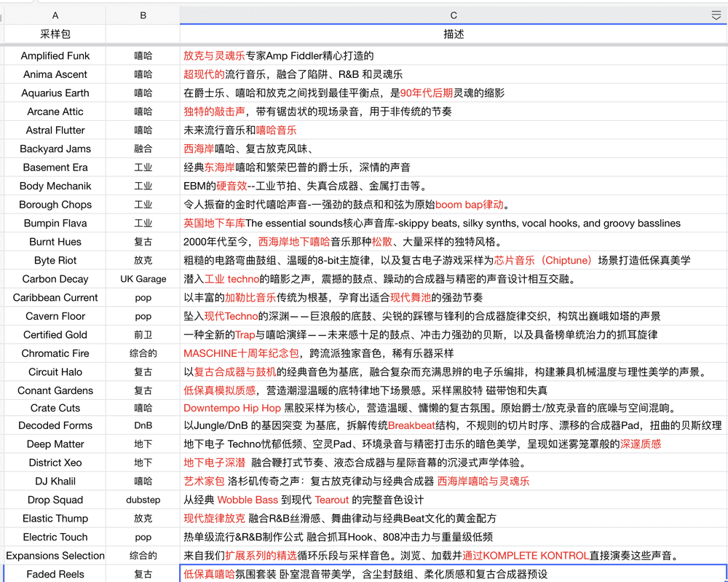The width and height of the screenshot is (728, 582).
Task: Select the Astral Flutter cell
Action: pos(55,130)
